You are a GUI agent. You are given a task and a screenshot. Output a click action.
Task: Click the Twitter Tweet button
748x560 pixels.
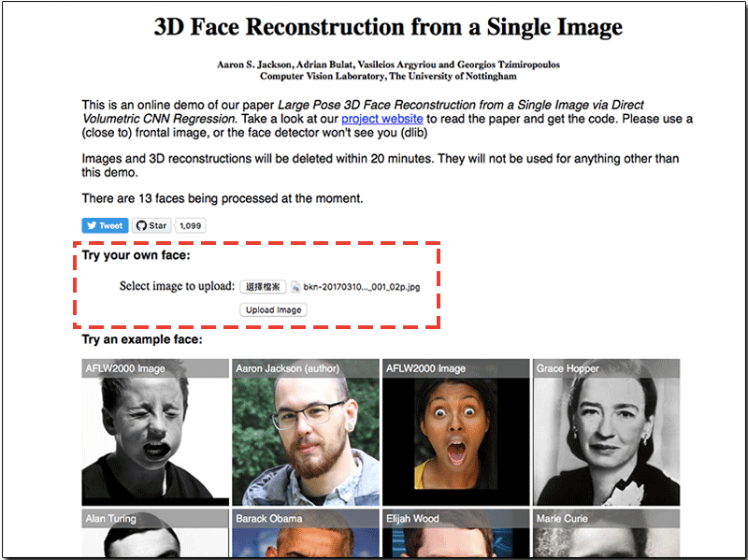[105, 225]
